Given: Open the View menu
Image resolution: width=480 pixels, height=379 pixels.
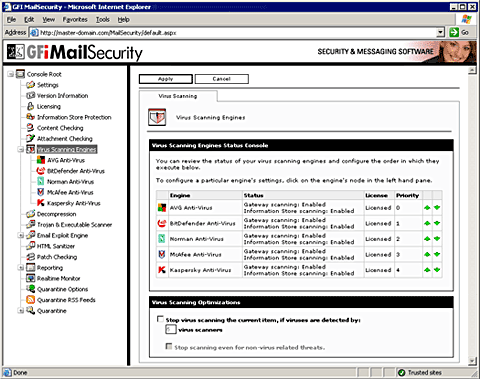Looking at the screenshot, I should click(48, 20).
